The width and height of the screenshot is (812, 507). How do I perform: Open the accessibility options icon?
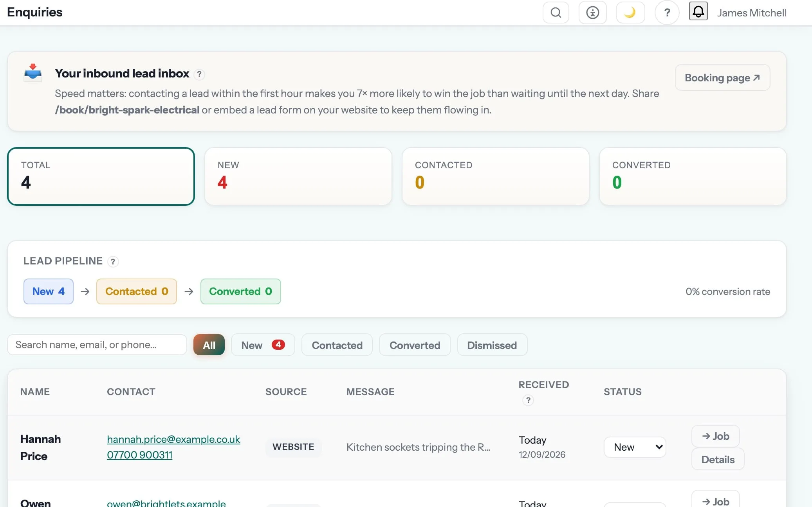[x=592, y=13]
